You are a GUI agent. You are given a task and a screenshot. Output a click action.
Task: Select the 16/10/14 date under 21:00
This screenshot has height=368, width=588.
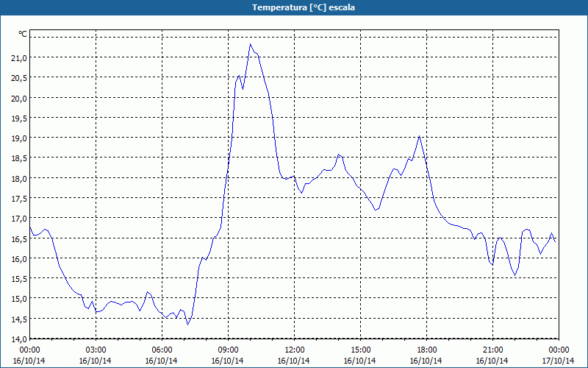coord(492,361)
